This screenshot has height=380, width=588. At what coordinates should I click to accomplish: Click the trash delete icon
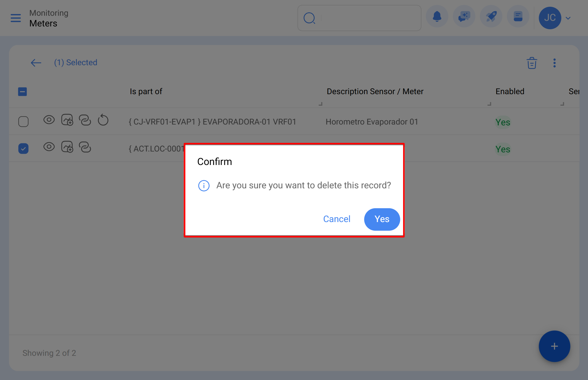tap(531, 63)
